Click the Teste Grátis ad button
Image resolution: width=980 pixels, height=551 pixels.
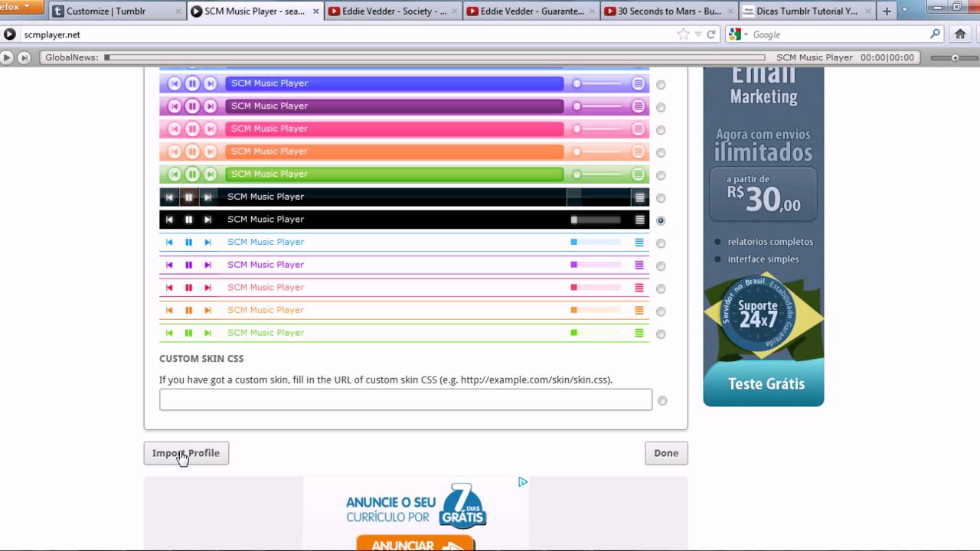(766, 383)
